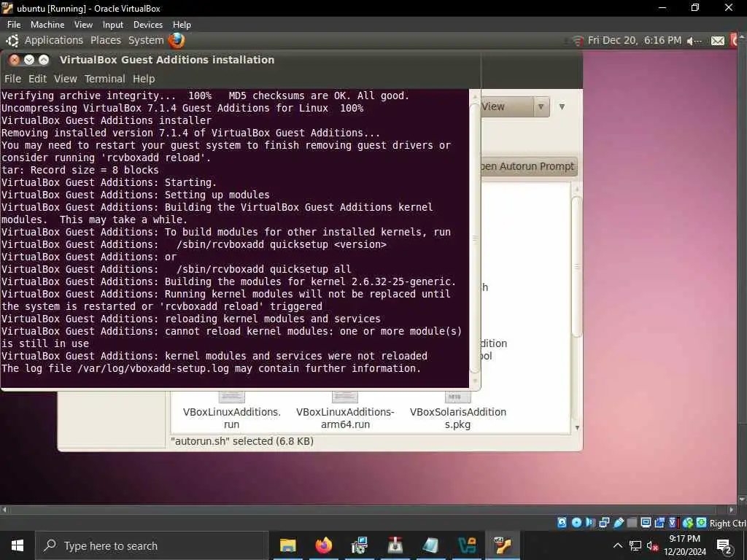The height and width of the screenshot is (560, 747).
Task: Open the VirtualBox Machine menu
Action: tap(47, 25)
